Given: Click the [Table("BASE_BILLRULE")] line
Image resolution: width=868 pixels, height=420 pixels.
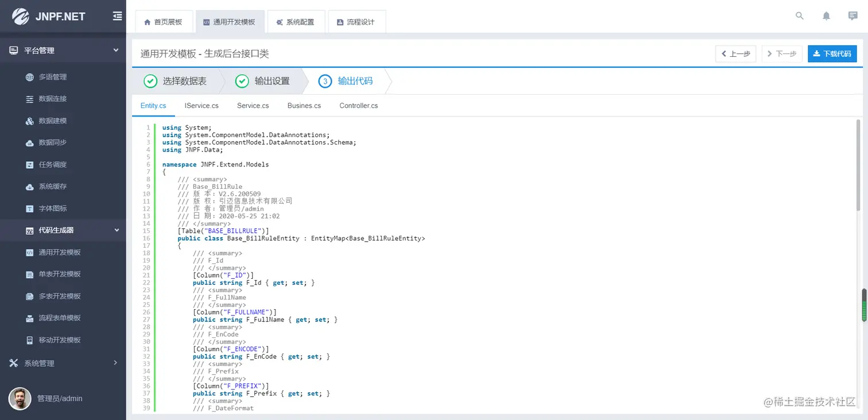Looking at the screenshot, I should [223, 231].
